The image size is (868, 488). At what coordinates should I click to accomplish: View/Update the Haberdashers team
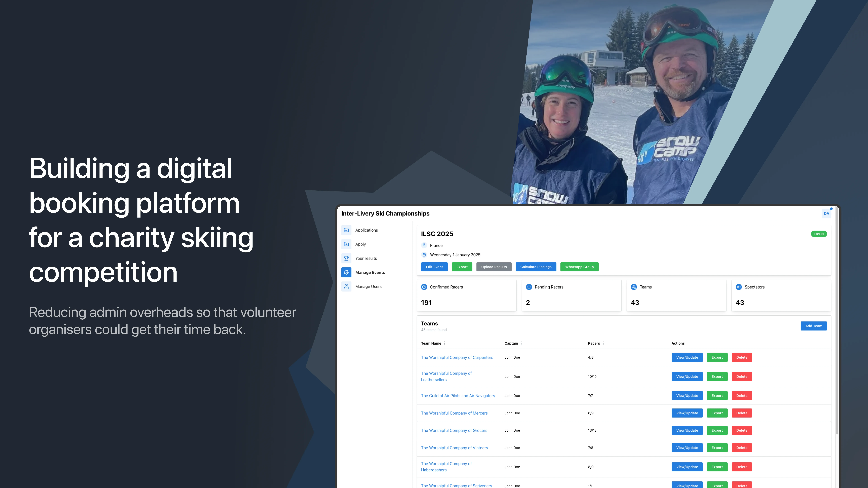tap(687, 467)
